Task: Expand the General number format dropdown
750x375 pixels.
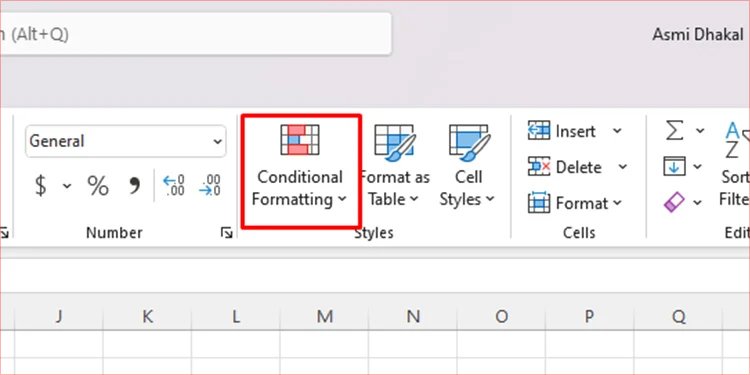Action: 218,142
